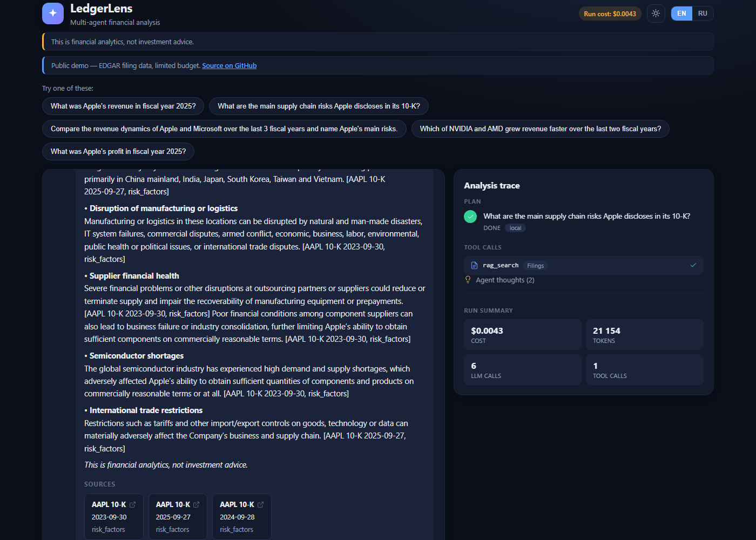Open the AAPL 10-K 2023-09-30 source card
This screenshot has height=540, width=756.
coord(114,517)
